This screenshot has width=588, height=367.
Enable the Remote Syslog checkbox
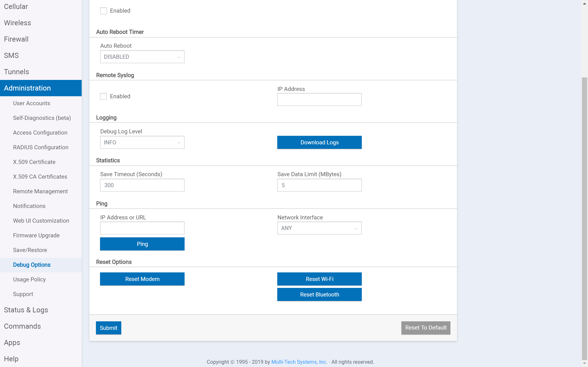point(104,96)
